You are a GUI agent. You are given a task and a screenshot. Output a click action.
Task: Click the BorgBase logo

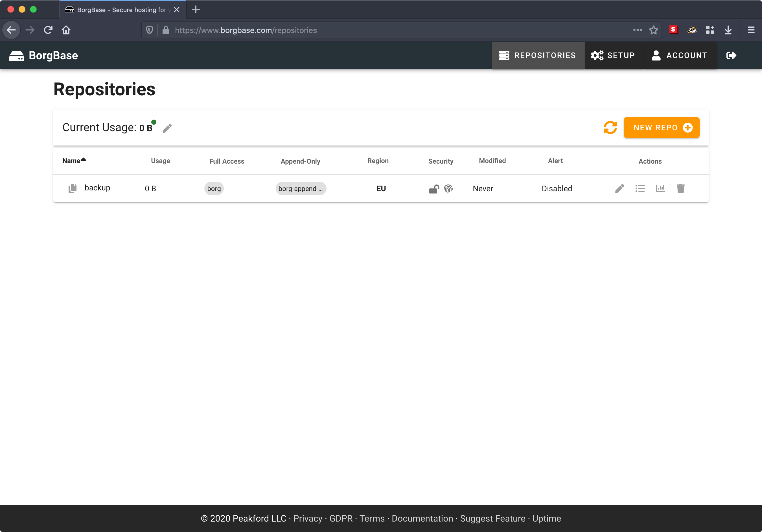[x=43, y=55]
